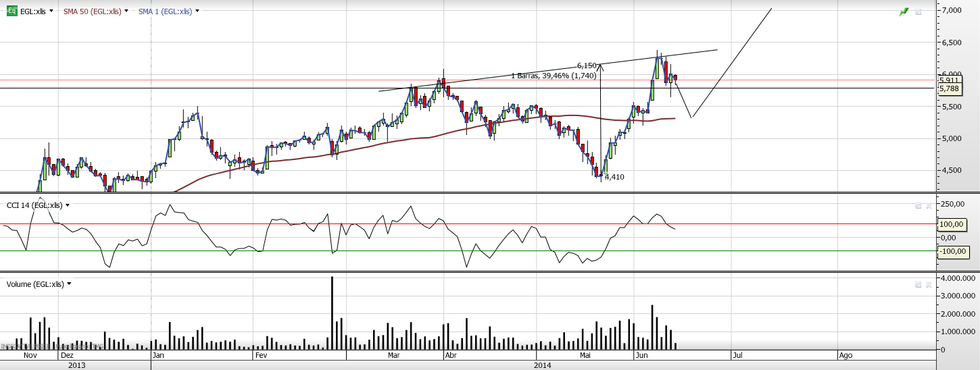Viewport: 980px width, 370px height.
Task: Click the 6,150 price annotation
Action: (587, 65)
